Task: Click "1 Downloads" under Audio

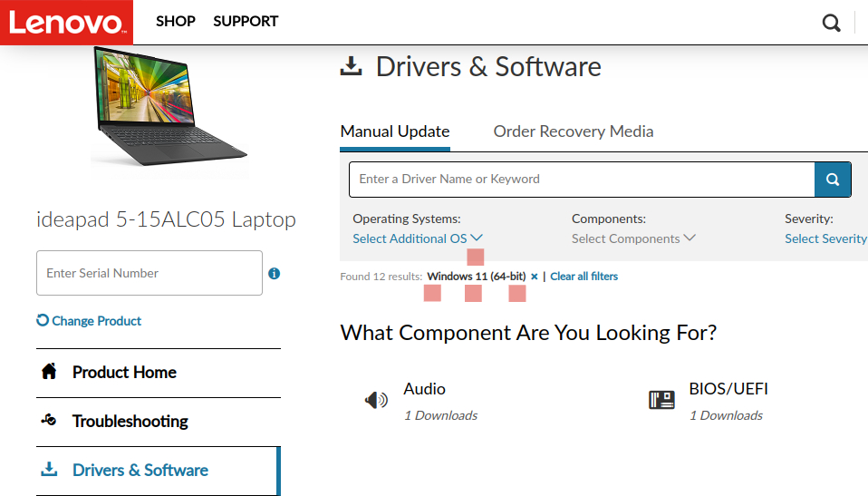Action: point(440,415)
